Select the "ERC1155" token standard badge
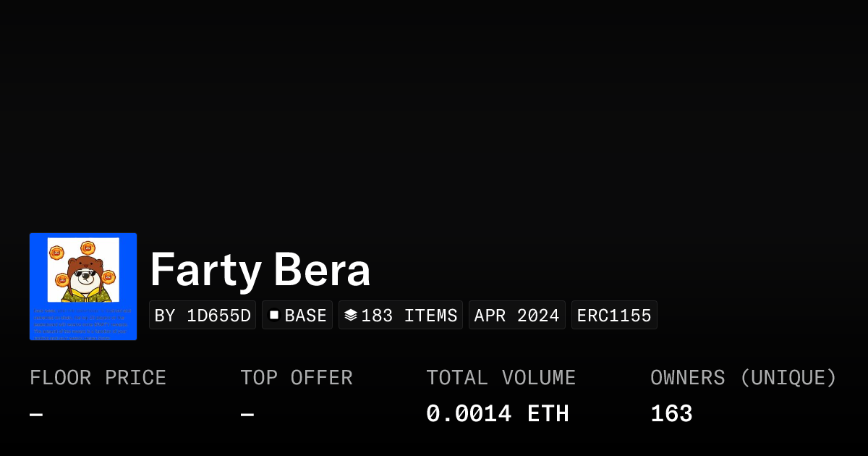 click(x=614, y=316)
